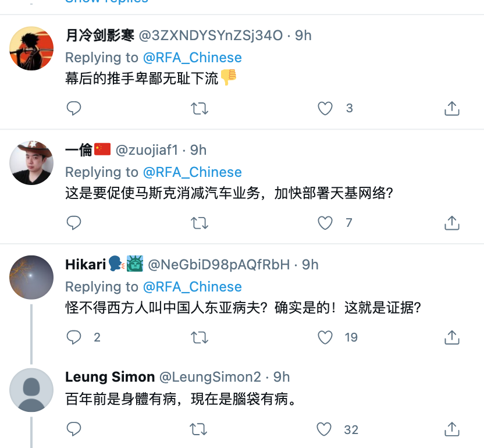
Task: Open share menu on @zuojiaf1's tweet
Action: tap(452, 223)
